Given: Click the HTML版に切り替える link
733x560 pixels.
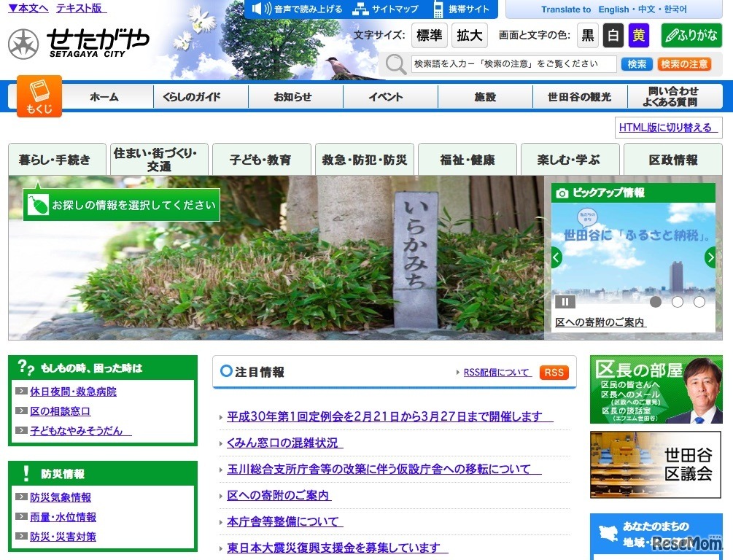Looking at the screenshot, I should tap(665, 128).
